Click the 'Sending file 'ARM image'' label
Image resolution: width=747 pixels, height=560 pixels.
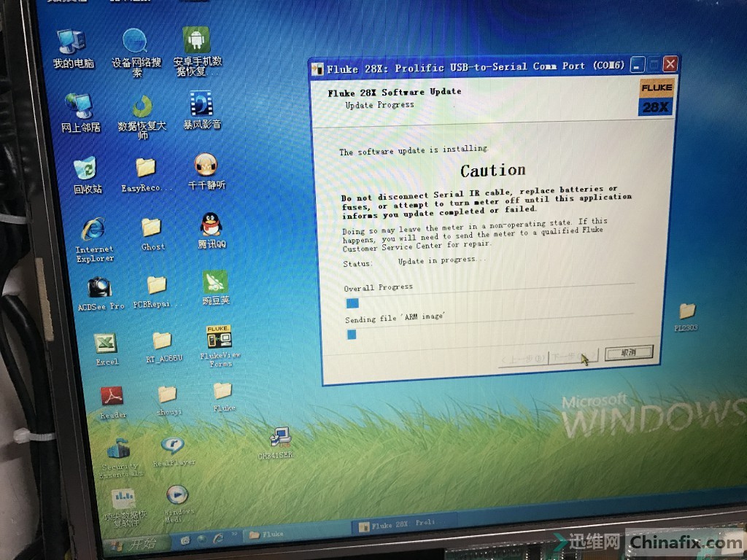(x=395, y=318)
